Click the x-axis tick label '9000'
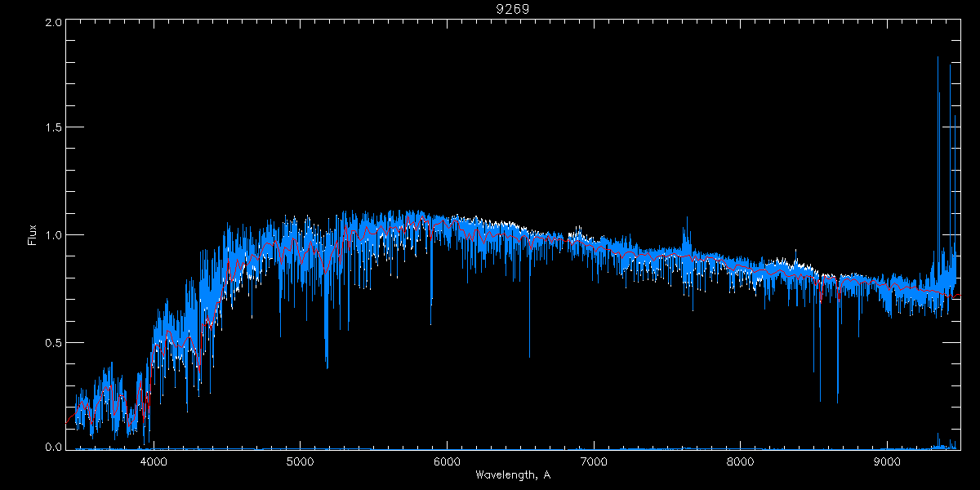The height and width of the screenshot is (490, 980). click(888, 461)
